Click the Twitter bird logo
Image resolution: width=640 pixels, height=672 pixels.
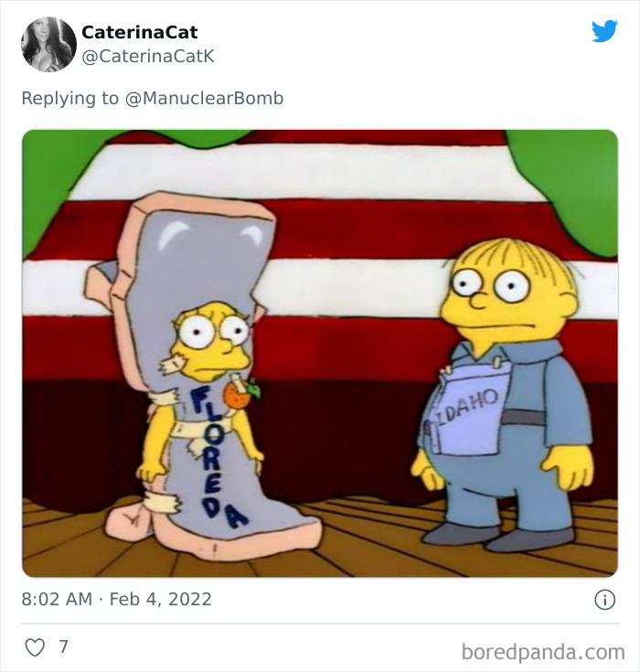point(604,31)
